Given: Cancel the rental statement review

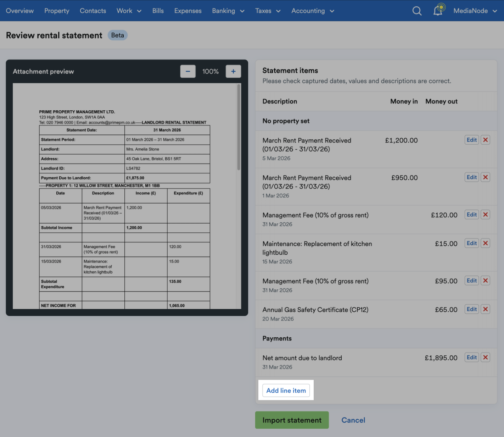Looking at the screenshot, I should tap(353, 420).
